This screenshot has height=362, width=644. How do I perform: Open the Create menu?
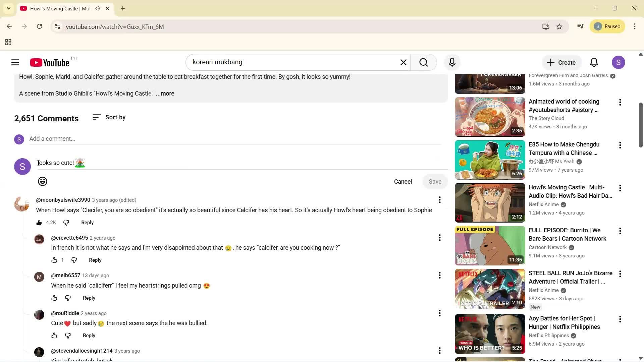coord(561,62)
